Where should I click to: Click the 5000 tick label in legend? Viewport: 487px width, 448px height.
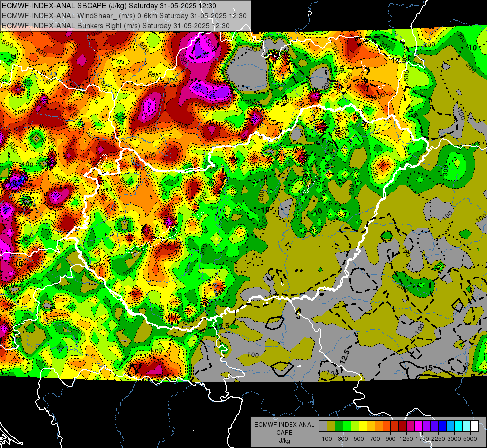point(470,439)
